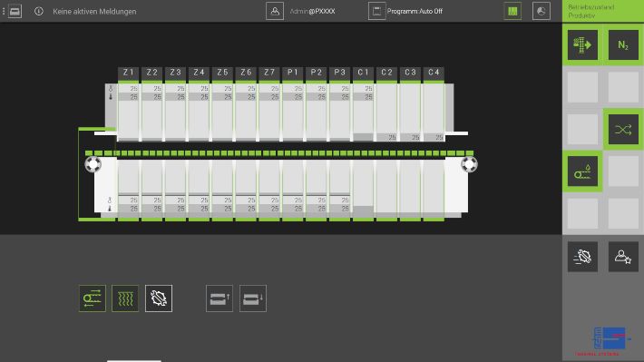Click the lower hood icon with down arrow
The height and width of the screenshot is (362, 644).
coord(252,298)
